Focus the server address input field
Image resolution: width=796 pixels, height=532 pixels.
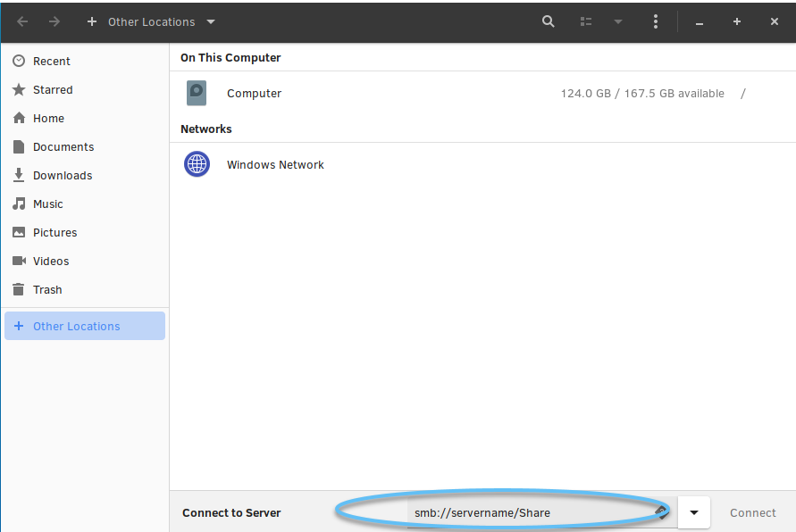click(x=541, y=512)
